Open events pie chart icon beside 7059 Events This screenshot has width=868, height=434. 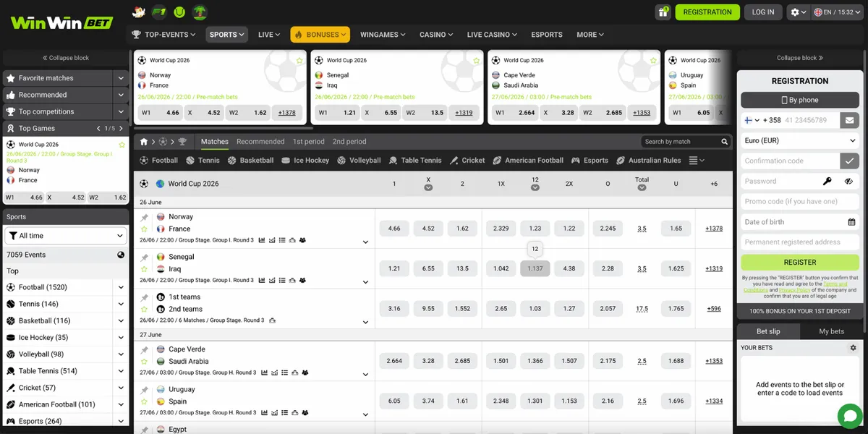click(x=121, y=255)
